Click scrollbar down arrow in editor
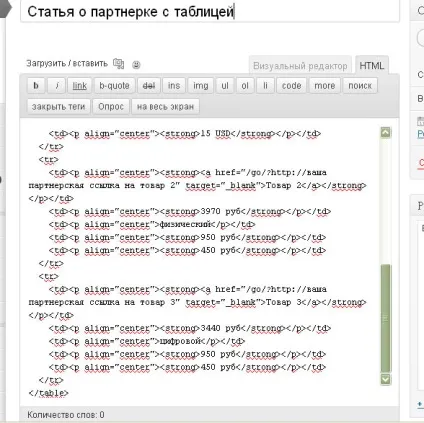The image size is (424, 423). tap(386, 379)
